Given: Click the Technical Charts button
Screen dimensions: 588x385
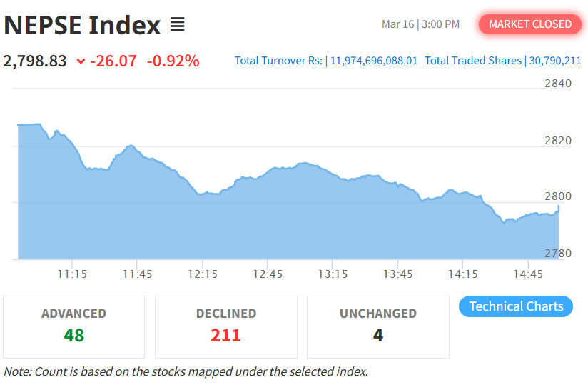Looking at the screenshot, I should (516, 306).
